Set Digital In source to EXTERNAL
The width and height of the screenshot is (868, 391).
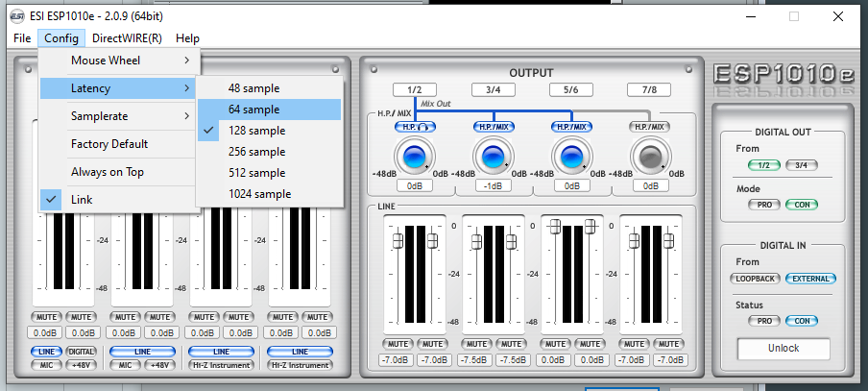[x=810, y=279]
